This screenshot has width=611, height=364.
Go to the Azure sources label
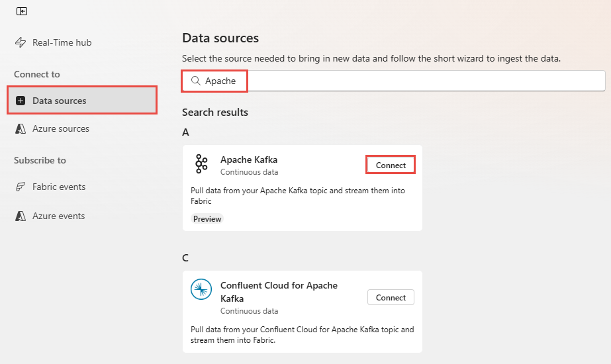61,128
